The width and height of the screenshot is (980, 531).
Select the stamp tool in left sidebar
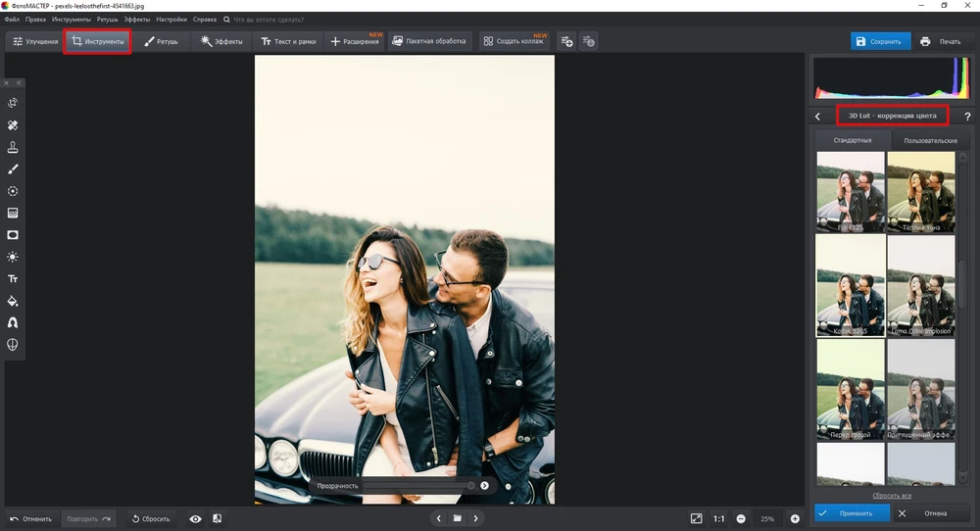13,147
